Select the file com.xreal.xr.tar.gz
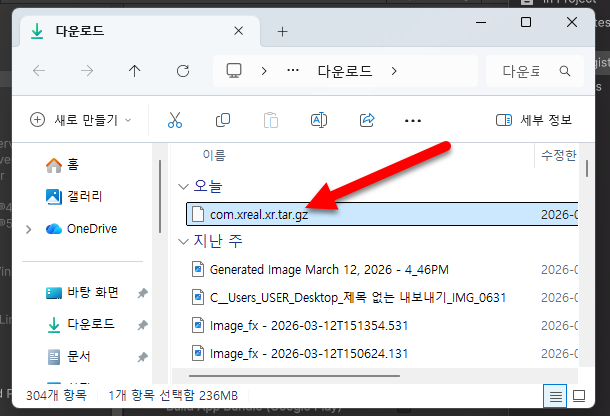The image size is (610, 416). [382, 214]
